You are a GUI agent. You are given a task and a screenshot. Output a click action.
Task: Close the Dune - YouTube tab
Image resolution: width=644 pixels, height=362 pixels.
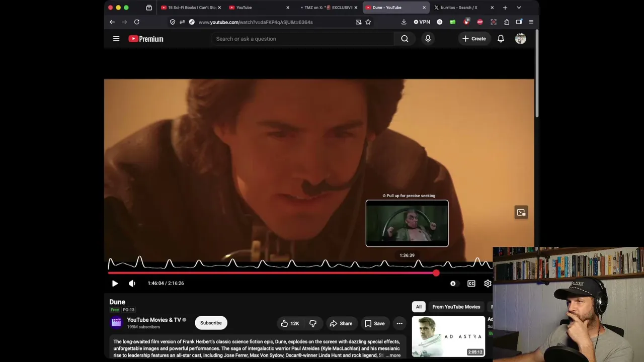pos(424,8)
